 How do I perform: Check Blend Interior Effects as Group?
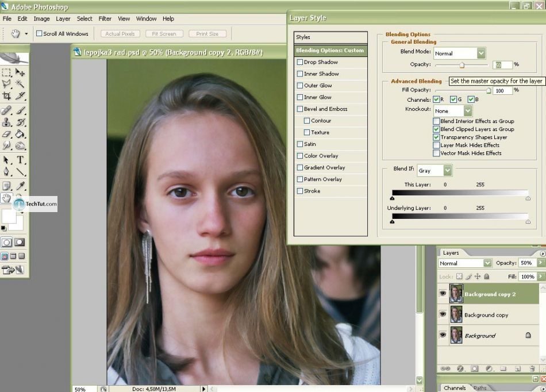pos(436,121)
